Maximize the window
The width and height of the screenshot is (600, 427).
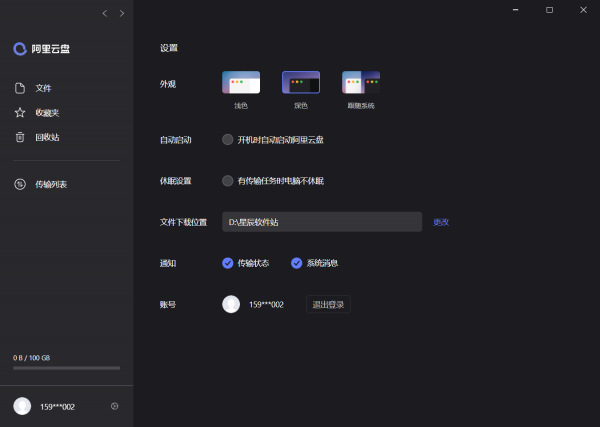[x=549, y=10]
